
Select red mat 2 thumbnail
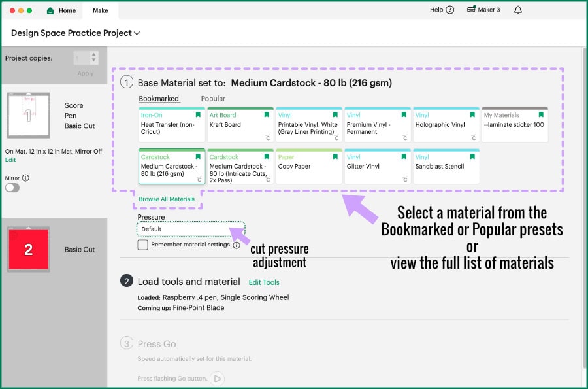point(29,250)
